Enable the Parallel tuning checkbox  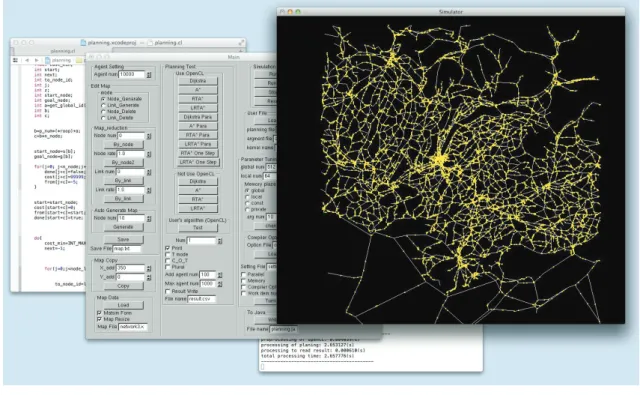tap(244, 275)
